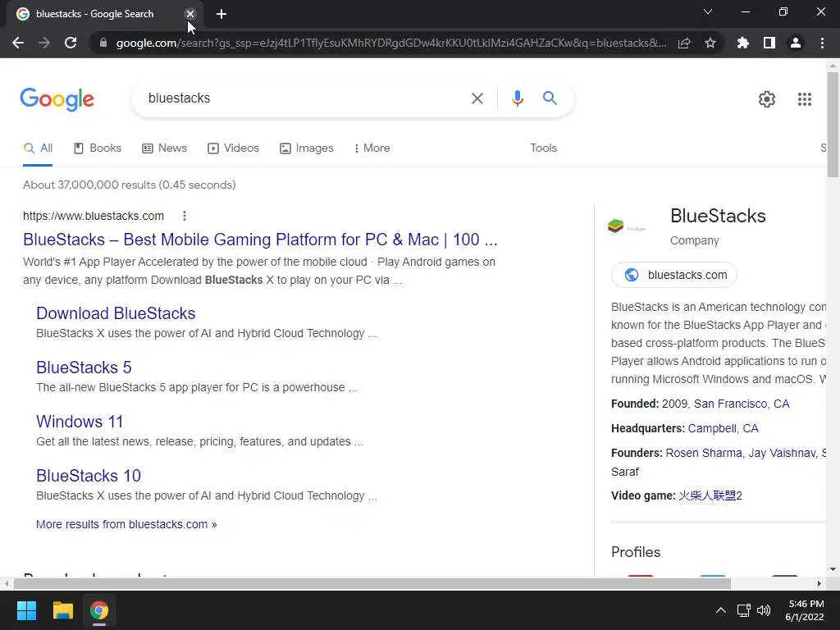This screenshot has width=840, height=630.
Task: Open Rosen Sharma founder link
Action: [x=703, y=453]
